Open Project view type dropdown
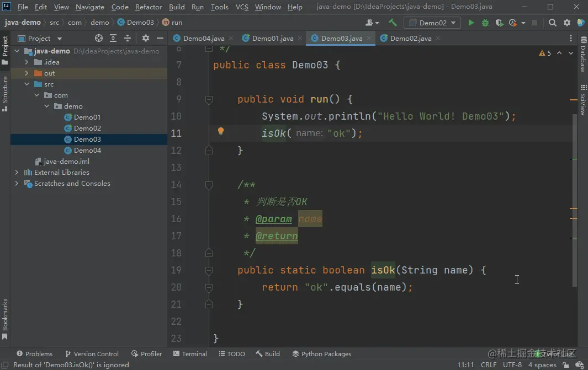 pyautogui.click(x=40, y=38)
